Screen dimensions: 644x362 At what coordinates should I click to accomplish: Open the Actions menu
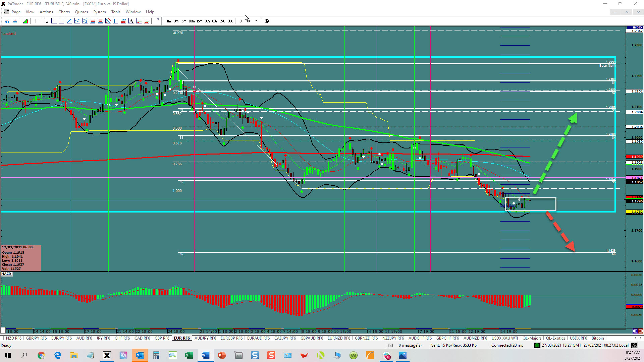(46, 12)
